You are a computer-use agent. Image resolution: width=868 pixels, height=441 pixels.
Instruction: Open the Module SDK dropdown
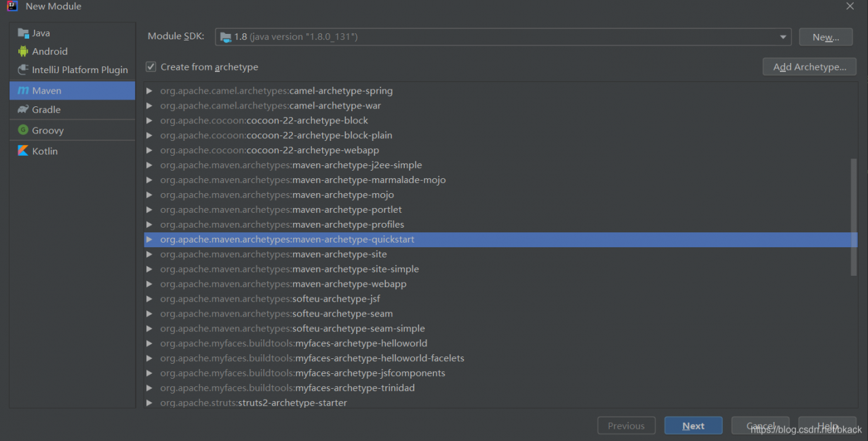pyautogui.click(x=784, y=37)
